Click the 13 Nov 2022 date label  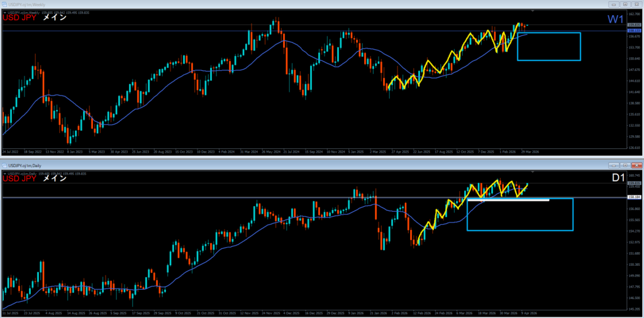pos(53,151)
